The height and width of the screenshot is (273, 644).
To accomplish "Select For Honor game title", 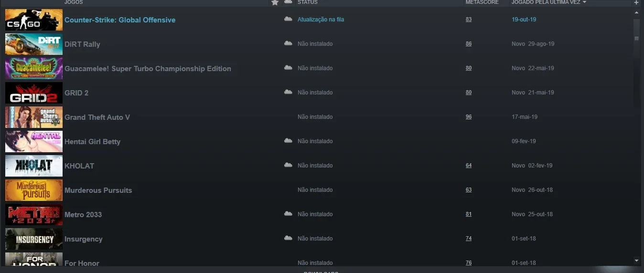I will click(82, 263).
